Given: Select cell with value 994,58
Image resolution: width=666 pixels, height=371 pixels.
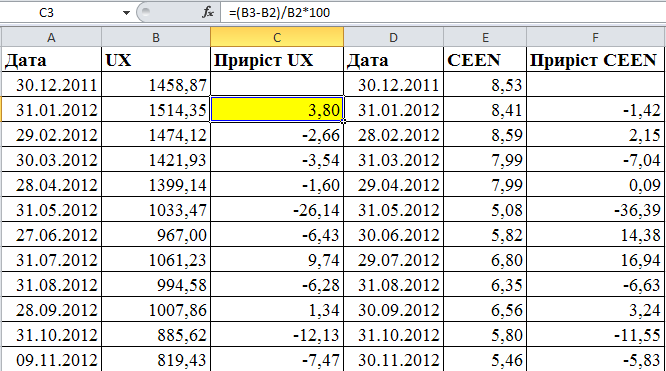Looking at the screenshot, I should click(156, 285).
